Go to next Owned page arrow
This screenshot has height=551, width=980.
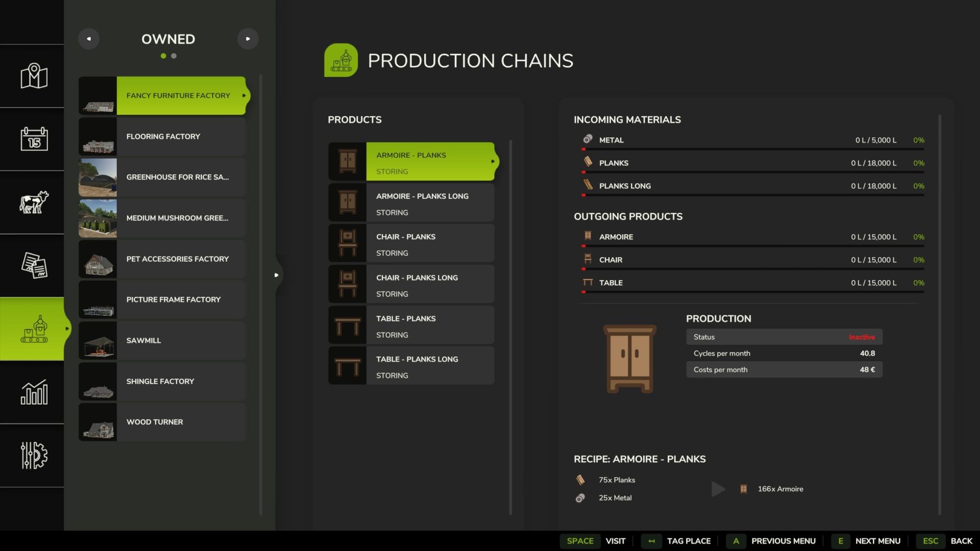pyautogui.click(x=248, y=39)
